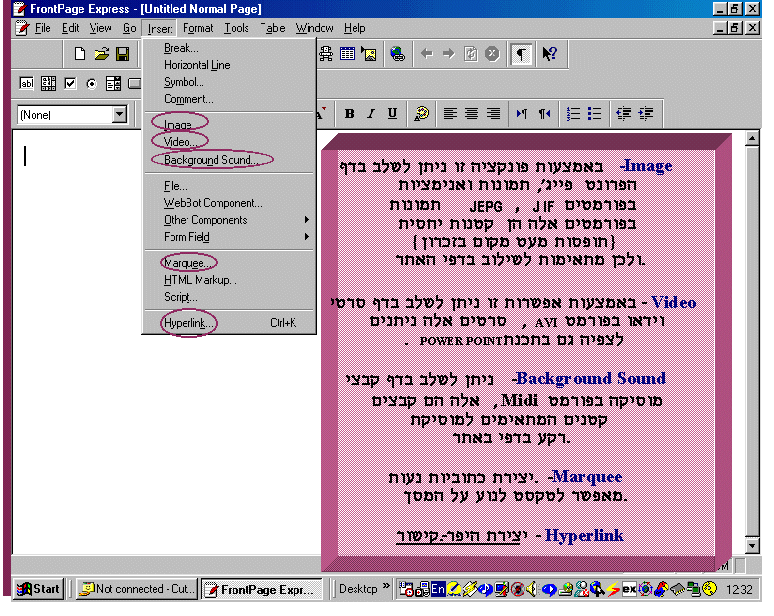Toggle Bold formatting
The width and height of the screenshot is (774, 616).
349,114
